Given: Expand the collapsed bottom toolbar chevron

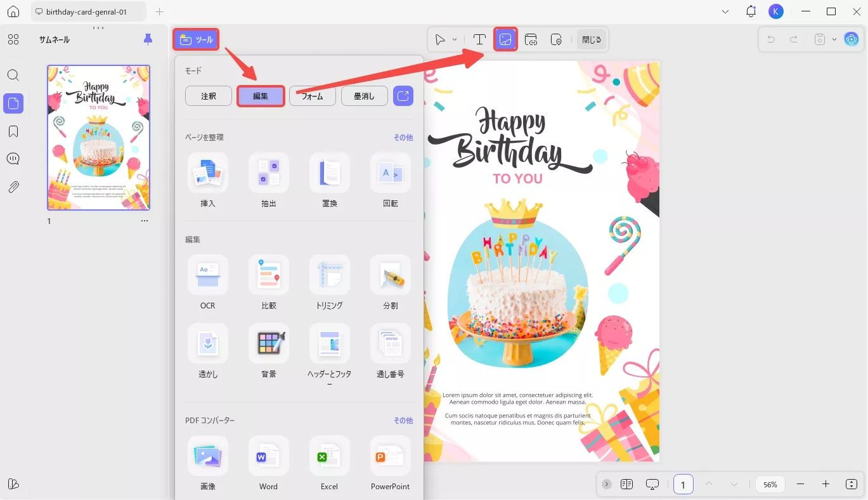Looking at the screenshot, I should tap(607, 484).
